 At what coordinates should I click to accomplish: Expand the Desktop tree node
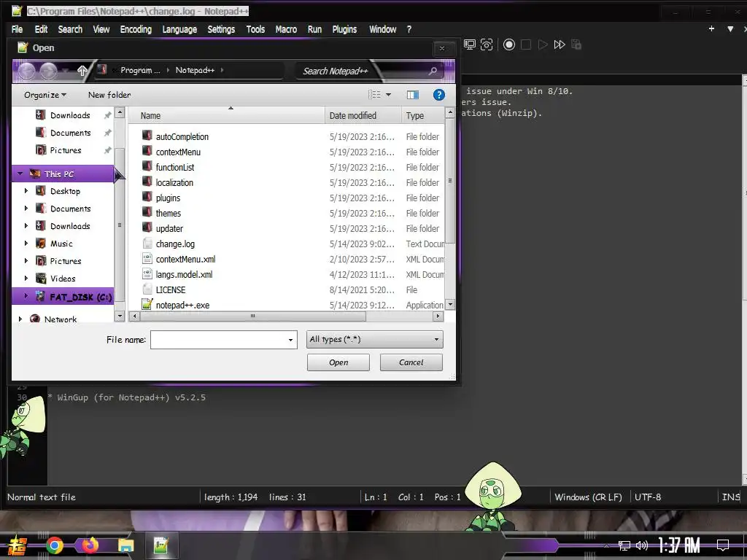(26, 191)
